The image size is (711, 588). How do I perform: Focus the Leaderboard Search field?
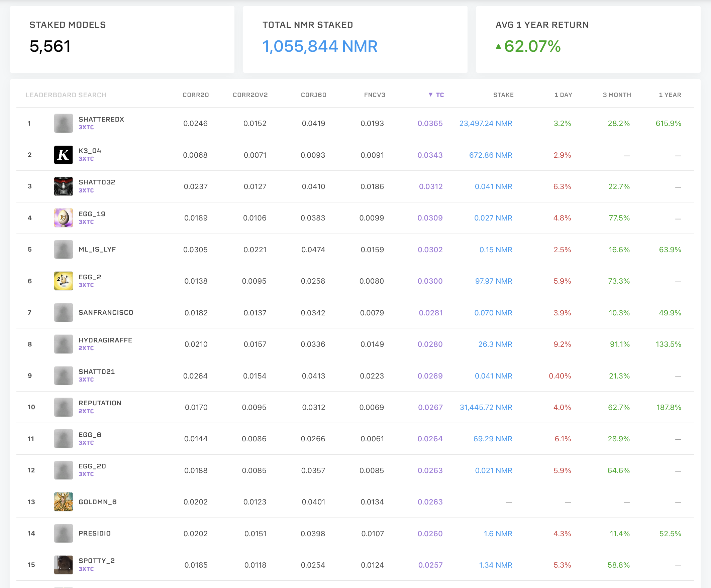[x=66, y=95]
